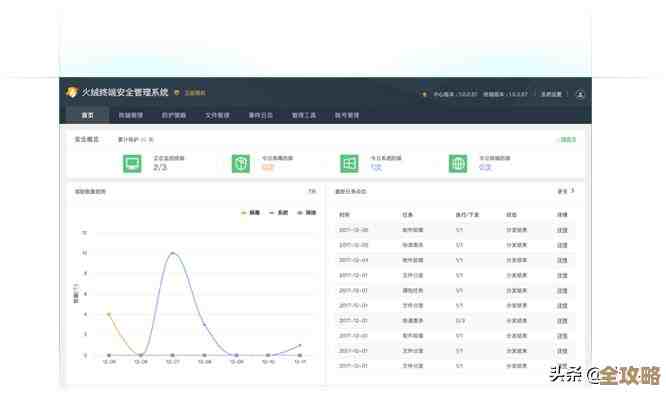Viewport: 666px width, 394px height.
Task: Click the 详情 column header
Action: (x=562, y=215)
